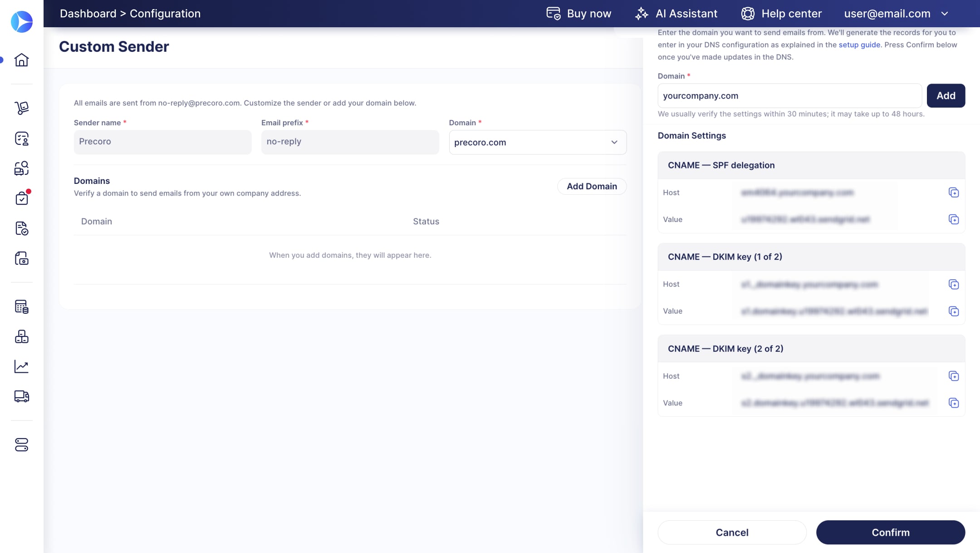The height and width of the screenshot is (553, 980).
Task: Open the setup guide link
Action: [859, 44]
